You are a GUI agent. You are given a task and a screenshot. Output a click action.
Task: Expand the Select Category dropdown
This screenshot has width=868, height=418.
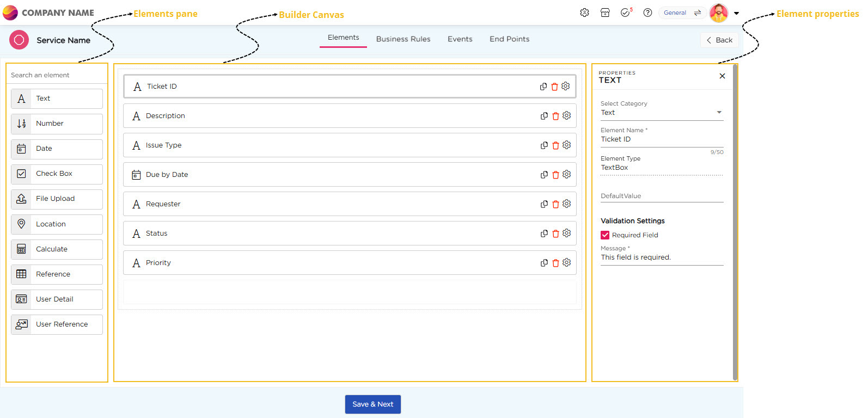[719, 113]
